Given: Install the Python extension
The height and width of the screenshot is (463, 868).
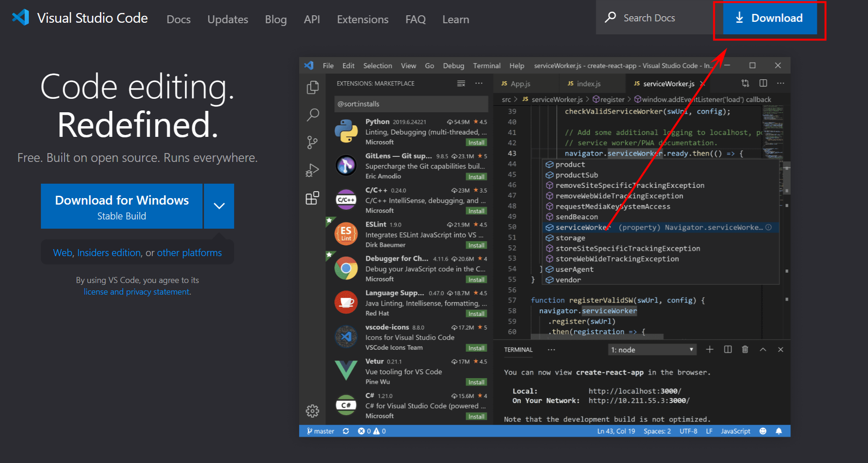Looking at the screenshot, I should pyautogui.click(x=476, y=142).
